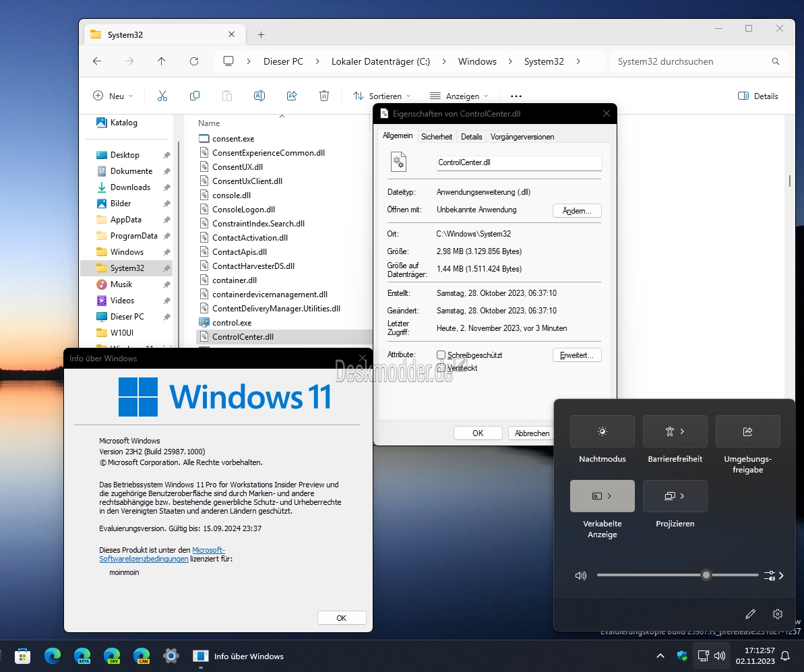Click the Delete trash icon in toolbar
The height and width of the screenshot is (672, 804).
click(x=324, y=96)
